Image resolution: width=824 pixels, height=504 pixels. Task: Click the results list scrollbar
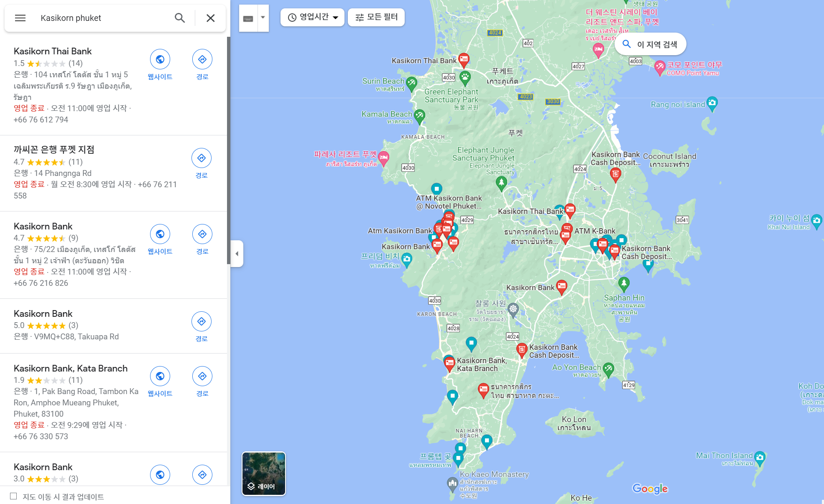click(228, 150)
